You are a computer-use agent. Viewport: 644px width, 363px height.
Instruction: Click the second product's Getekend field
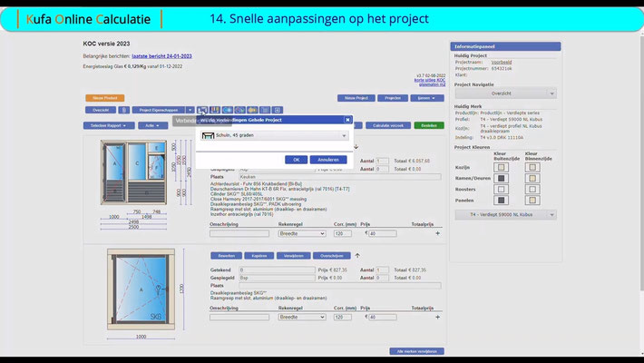pyautogui.click(x=278, y=270)
